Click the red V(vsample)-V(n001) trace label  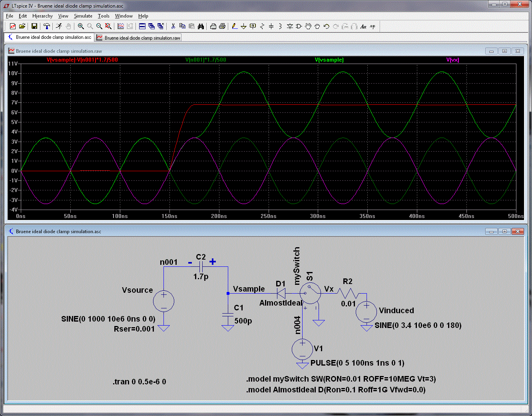coord(82,60)
